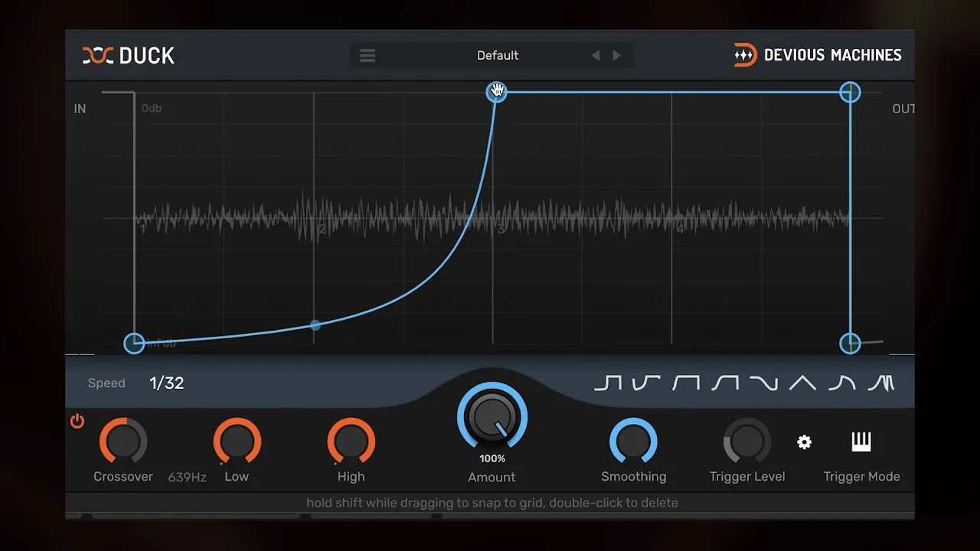Click the Crossover label

123,477
